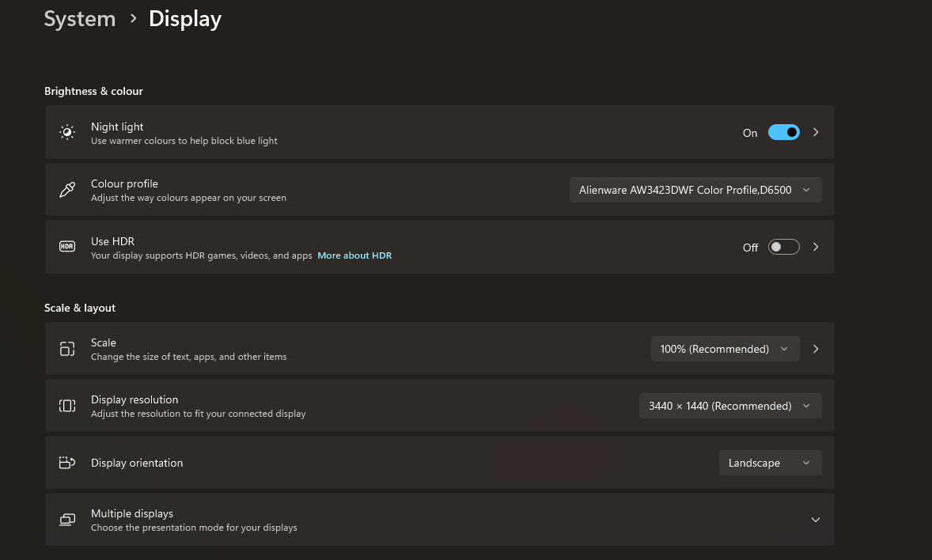Viewport: 932px width, 560px height.
Task: Click the Night light sun icon
Action: tap(67, 133)
